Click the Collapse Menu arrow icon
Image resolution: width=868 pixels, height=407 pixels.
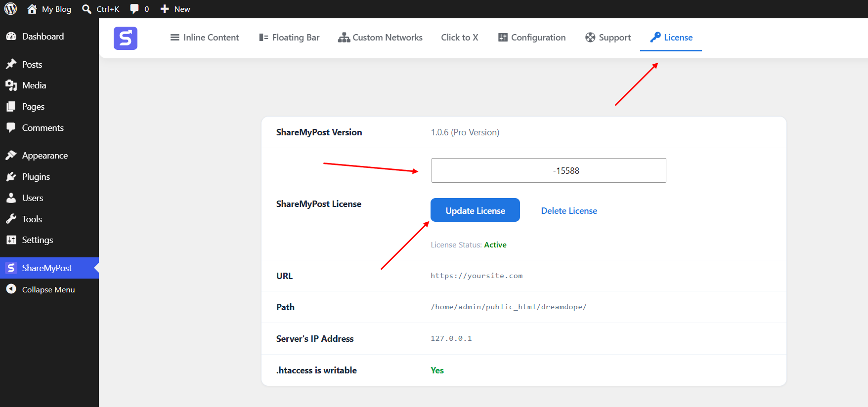tap(11, 289)
